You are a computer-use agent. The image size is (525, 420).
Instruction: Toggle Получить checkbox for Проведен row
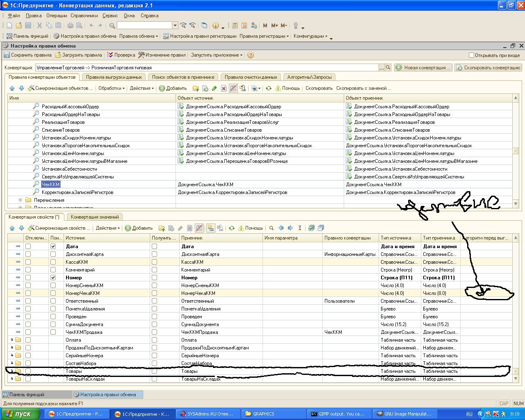(x=154, y=317)
